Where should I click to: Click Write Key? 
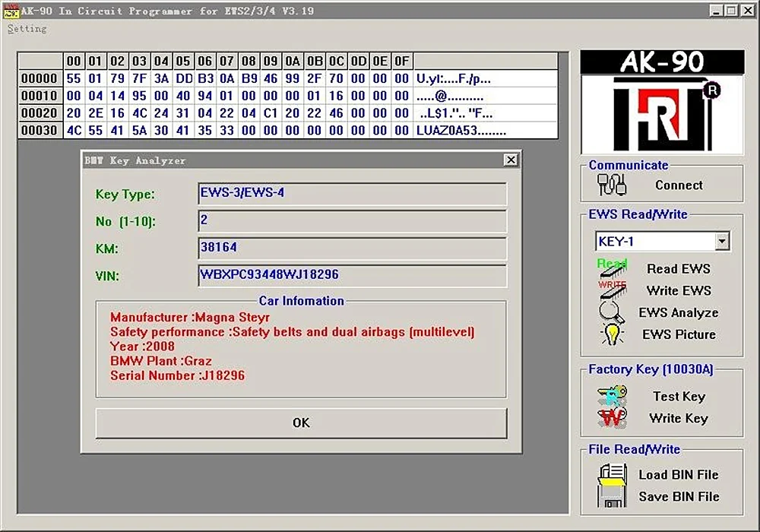point(679,418)
